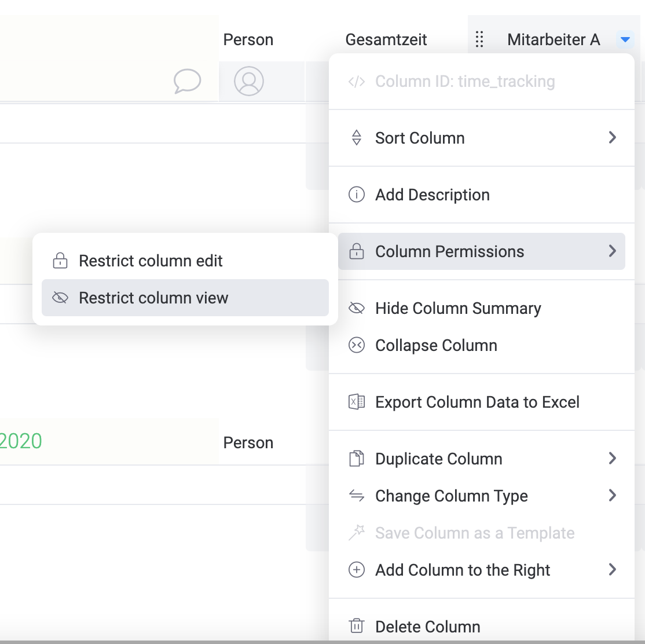Click the Export to Excel icon
This screenshot has height=644, width=645.
coord(357,402)
